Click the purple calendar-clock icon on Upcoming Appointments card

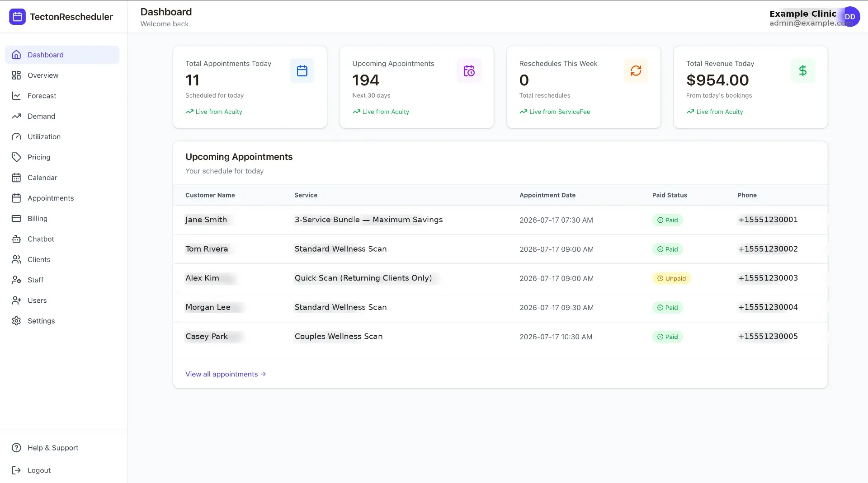point(469,71)
